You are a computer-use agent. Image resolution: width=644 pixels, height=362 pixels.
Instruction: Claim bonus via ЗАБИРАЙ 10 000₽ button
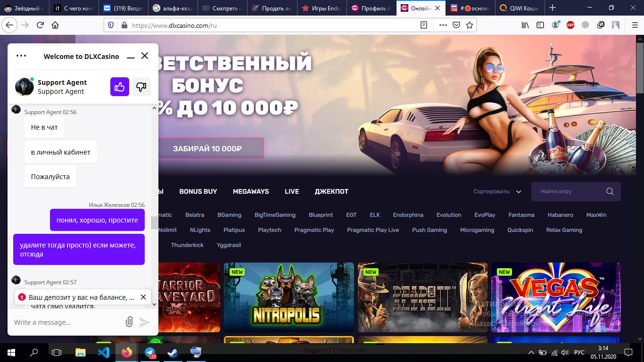click(207, 148)
